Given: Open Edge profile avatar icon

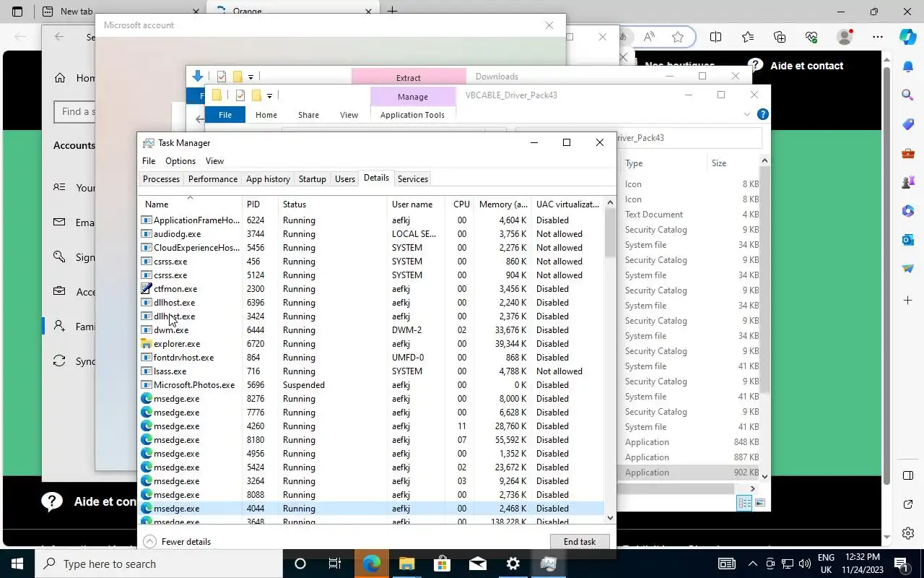Looking at the screenshot, I should click(844, 37).
